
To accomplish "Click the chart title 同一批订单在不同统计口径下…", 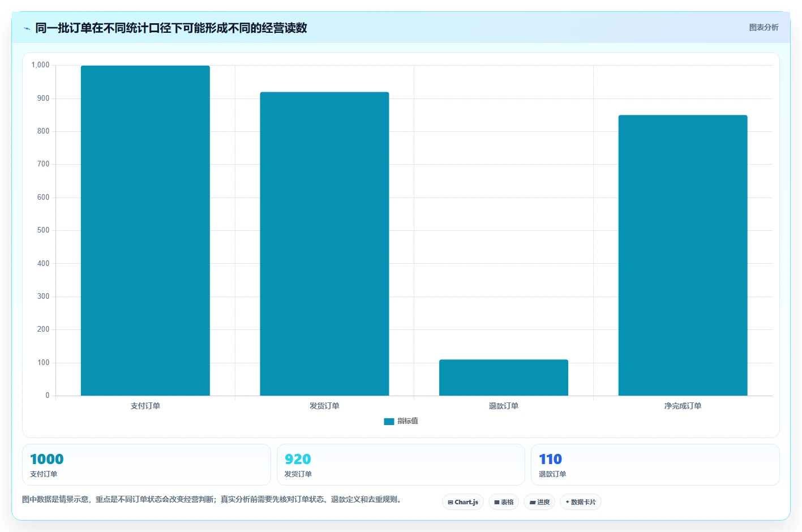I will (171, 28).
